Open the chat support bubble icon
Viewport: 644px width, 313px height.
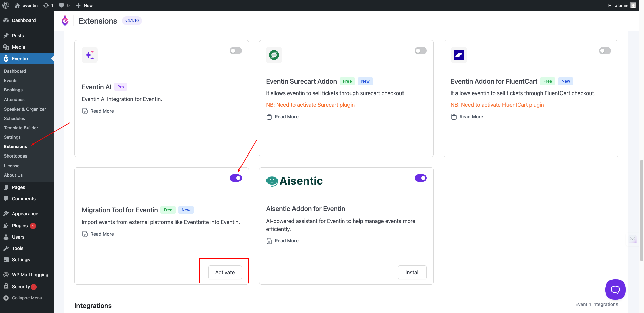(615, 290)
